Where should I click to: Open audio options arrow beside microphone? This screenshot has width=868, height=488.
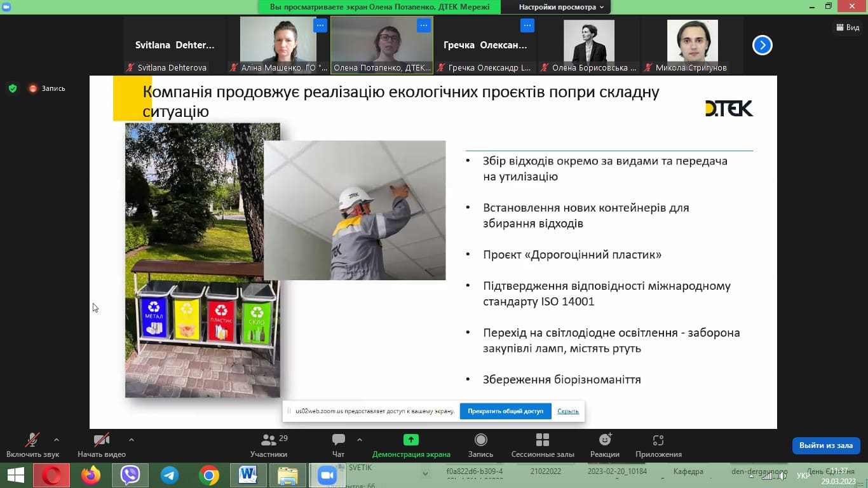pos(57,440)
